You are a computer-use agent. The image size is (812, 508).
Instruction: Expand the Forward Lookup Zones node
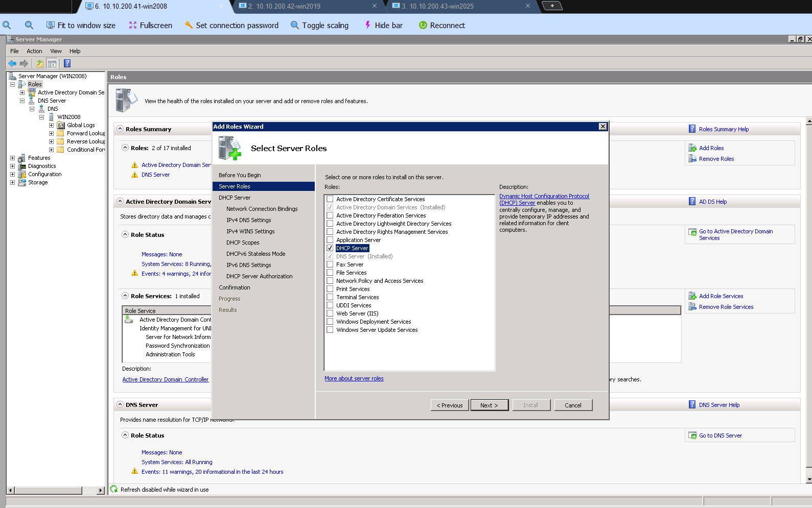(x=51, y=133)
